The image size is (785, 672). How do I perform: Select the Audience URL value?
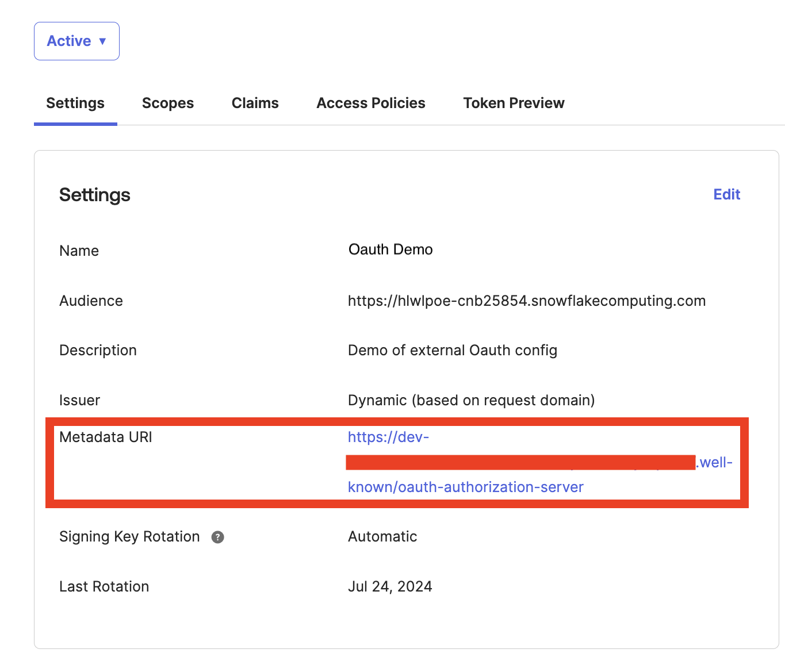click(526, 301)
